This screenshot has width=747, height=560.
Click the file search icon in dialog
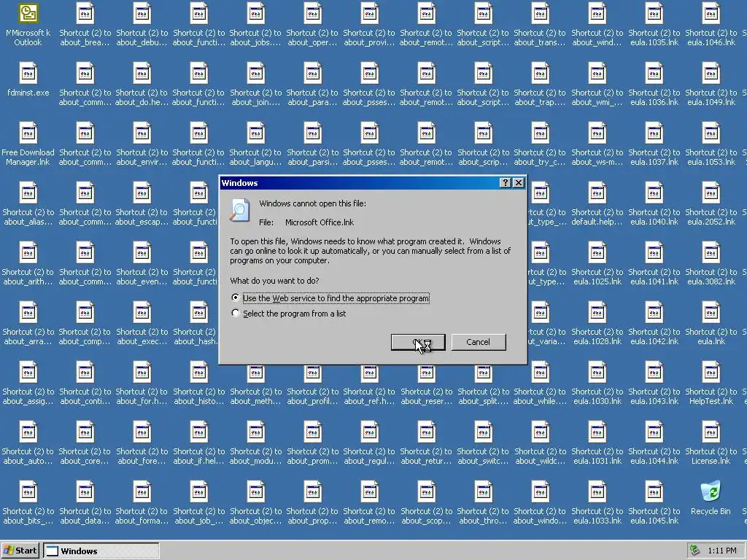click(x=239, y=211)
